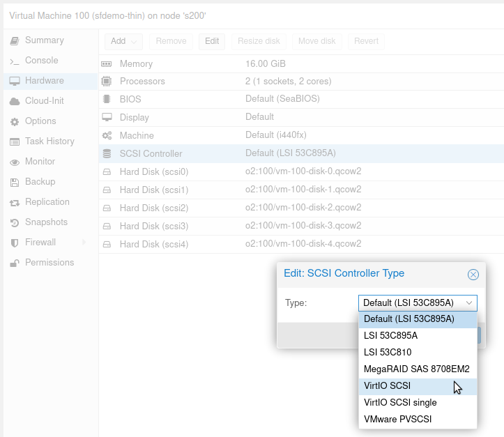Click the Processors chip icon
The height and width of the screenshot is (437, 504).
(x=107, y=81)
